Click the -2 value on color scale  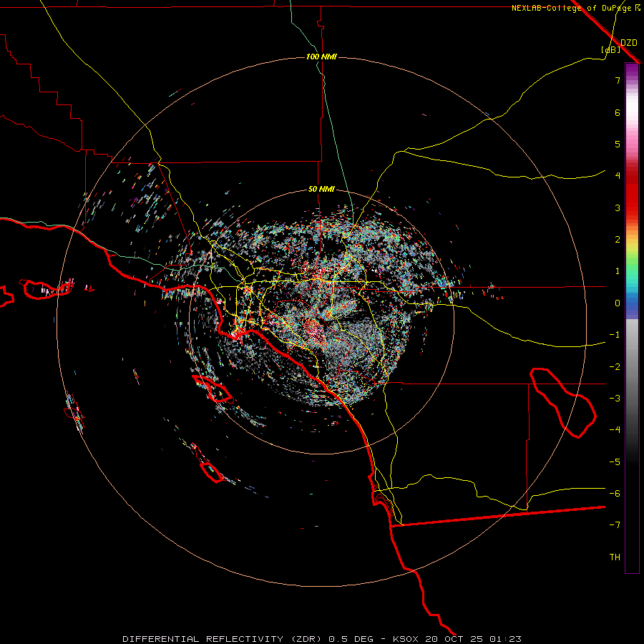coord(615,366)
